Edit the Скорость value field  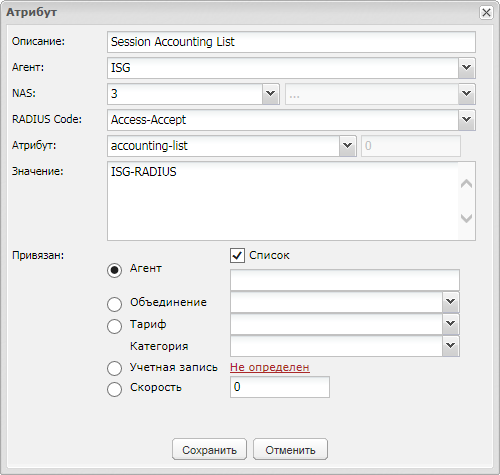(280, 387)
